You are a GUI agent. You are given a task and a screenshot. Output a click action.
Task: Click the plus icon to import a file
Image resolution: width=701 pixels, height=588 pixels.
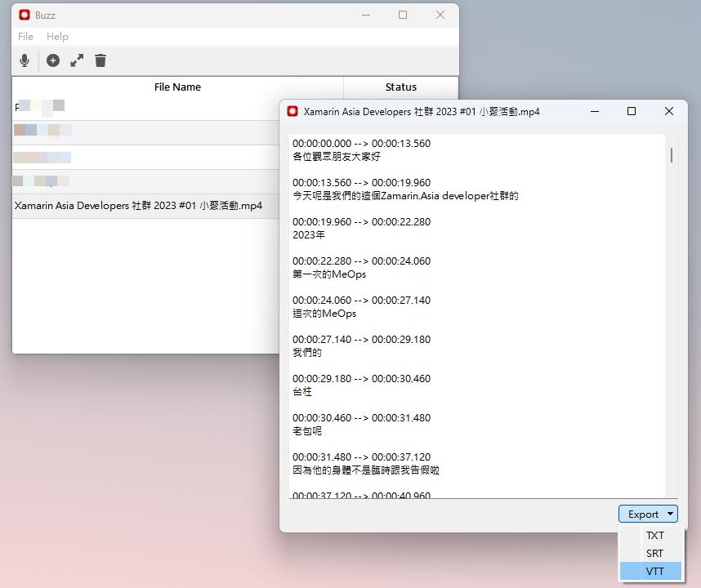point(53,60)
